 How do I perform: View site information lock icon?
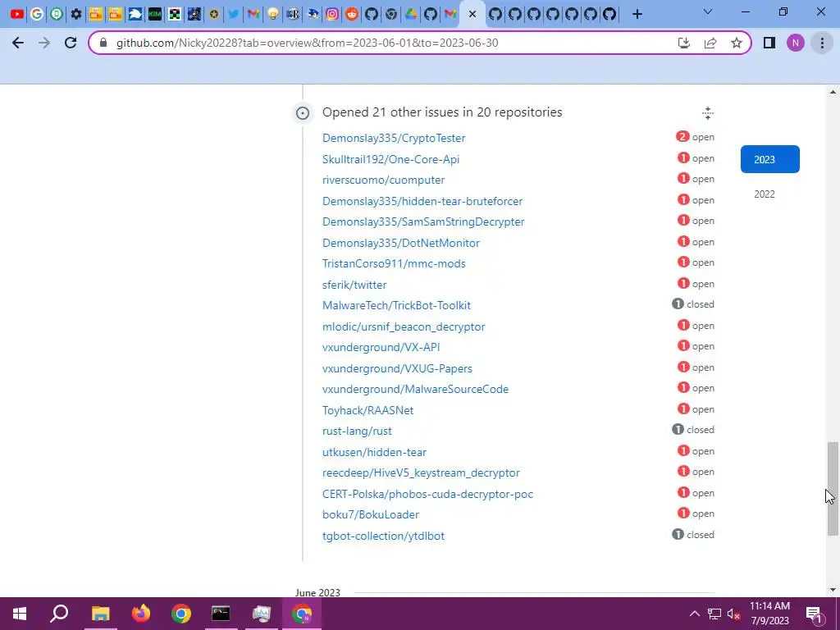click(x=103, y=43)
